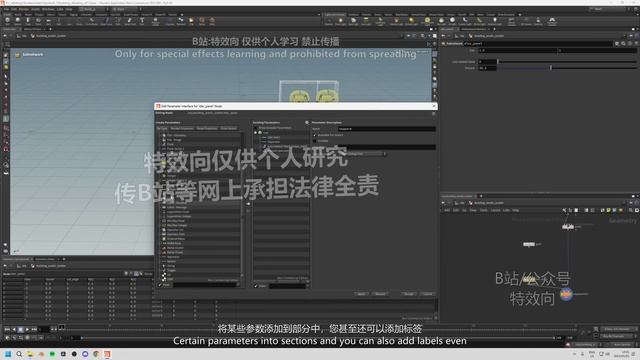Select the Grid shelf tool

pos(48,21)
